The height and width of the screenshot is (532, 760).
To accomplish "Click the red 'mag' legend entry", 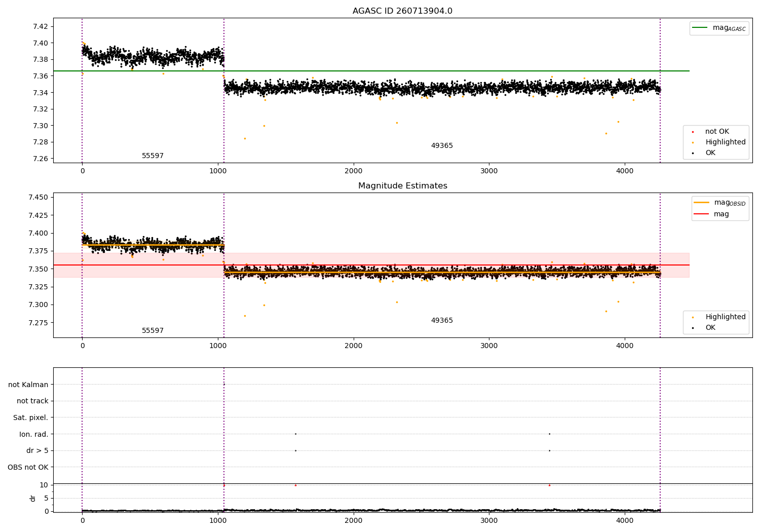I will pyautogui.click(x=712, y=214).
